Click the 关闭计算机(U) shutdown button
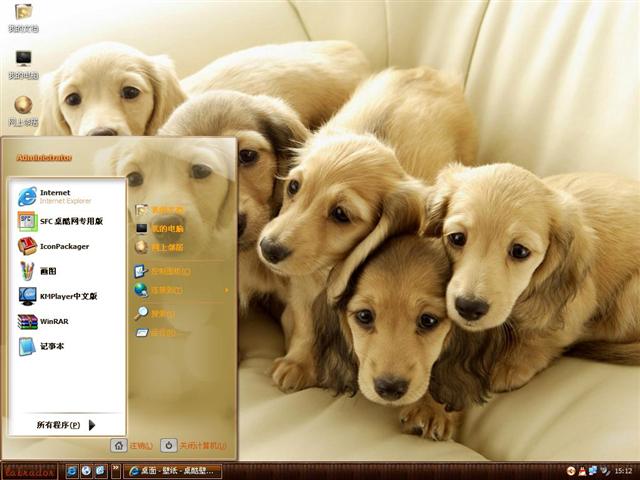640x480 pixels. [x=194, y=446]
